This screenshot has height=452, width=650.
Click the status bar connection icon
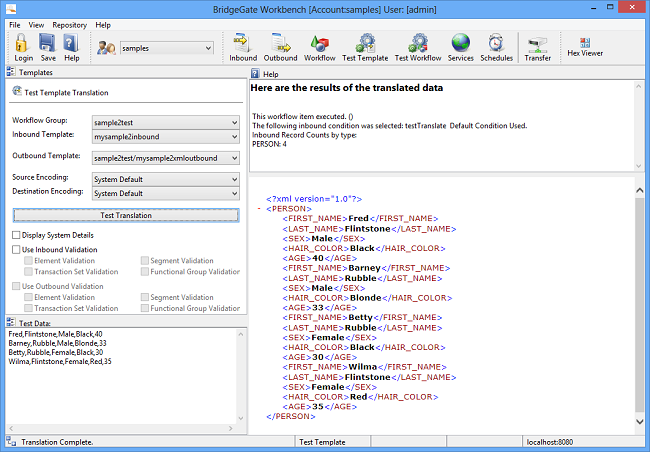(x=11, y=442)
